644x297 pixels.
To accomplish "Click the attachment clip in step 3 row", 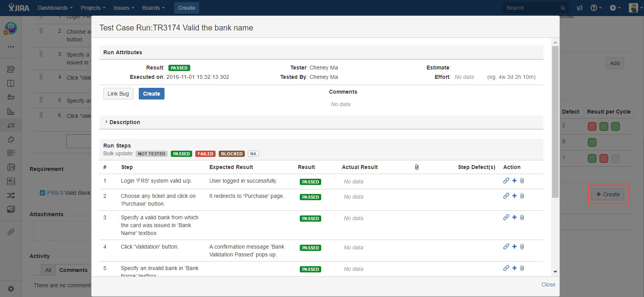I will click(522, 217).
